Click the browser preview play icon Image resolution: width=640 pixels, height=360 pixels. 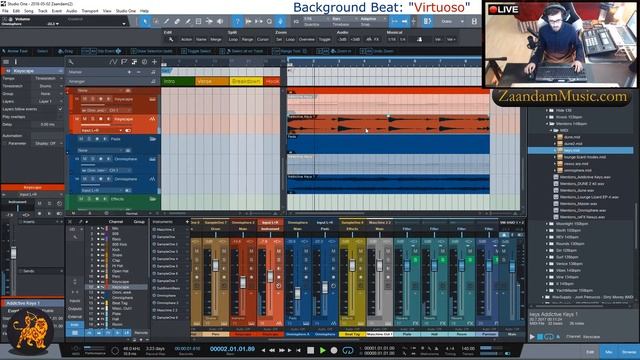coord(532,337)
